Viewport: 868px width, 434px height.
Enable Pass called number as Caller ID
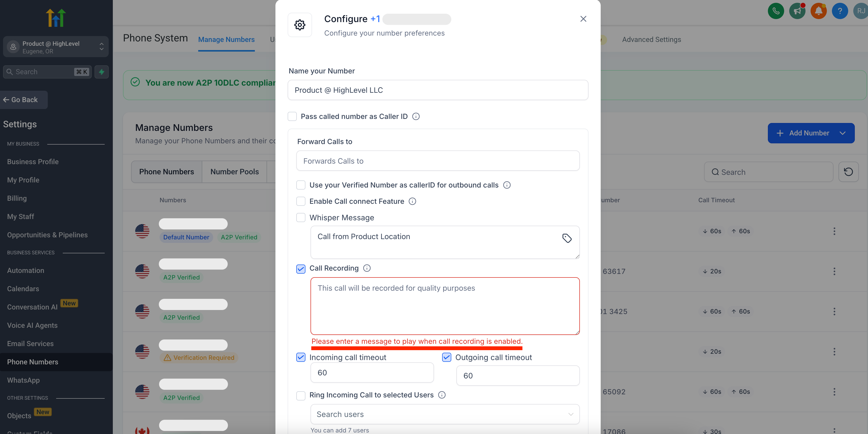click(292, 117)
